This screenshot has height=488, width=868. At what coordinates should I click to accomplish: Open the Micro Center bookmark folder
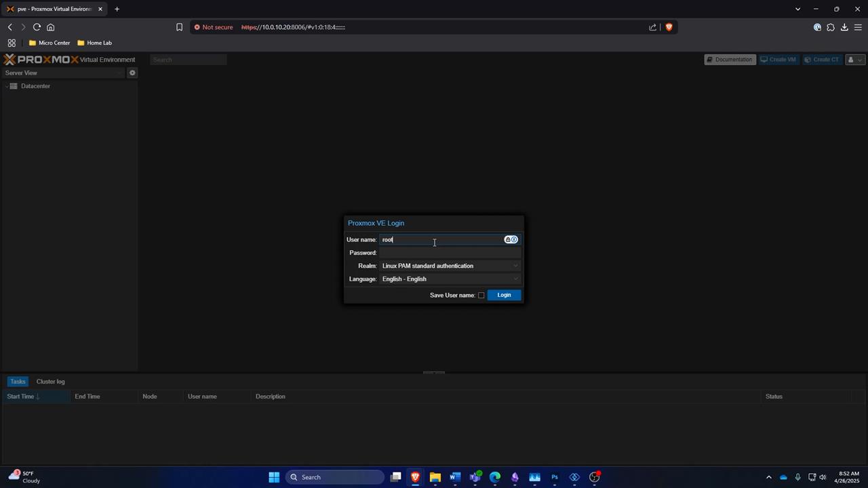point(50,43)
